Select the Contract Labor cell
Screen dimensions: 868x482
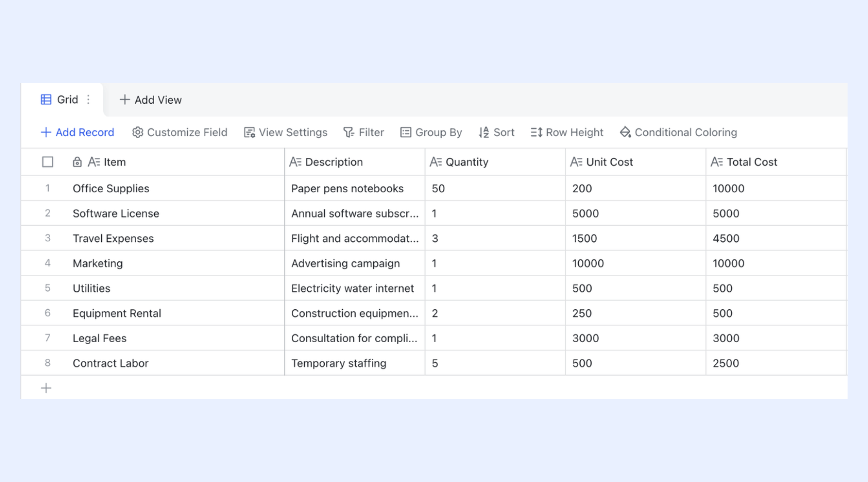[177, 363]
